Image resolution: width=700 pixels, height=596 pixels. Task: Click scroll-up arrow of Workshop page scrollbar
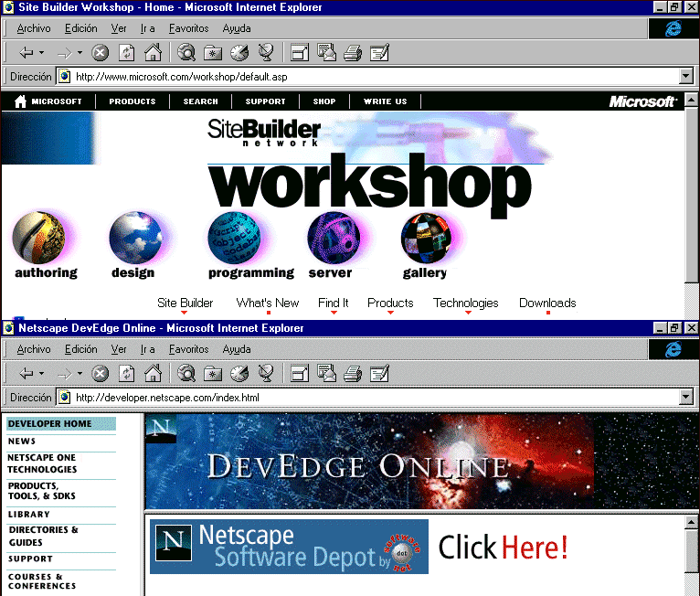691,99
